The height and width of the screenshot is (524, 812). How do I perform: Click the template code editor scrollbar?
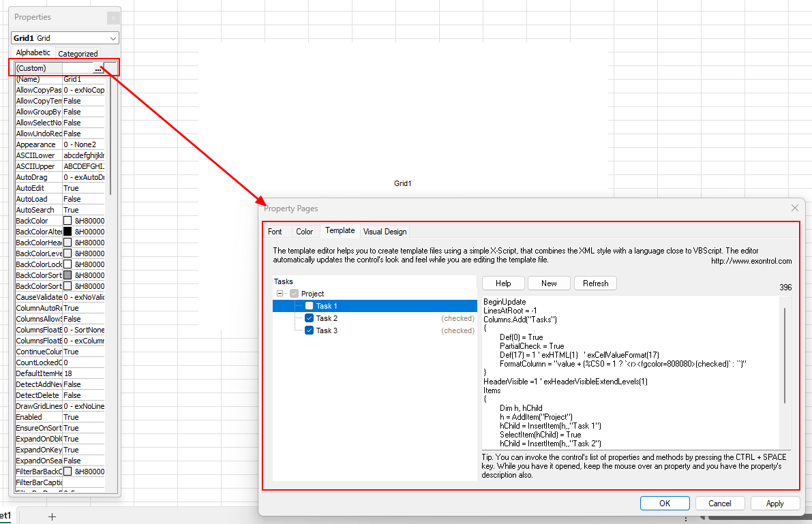point(784,354)
